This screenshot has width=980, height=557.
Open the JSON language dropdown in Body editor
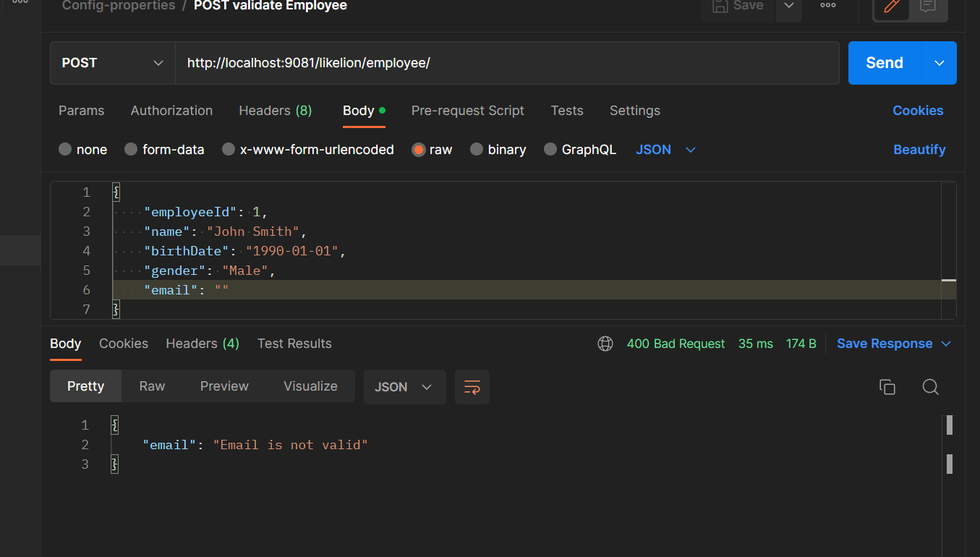pyautogui.click(x=664, y=149)
